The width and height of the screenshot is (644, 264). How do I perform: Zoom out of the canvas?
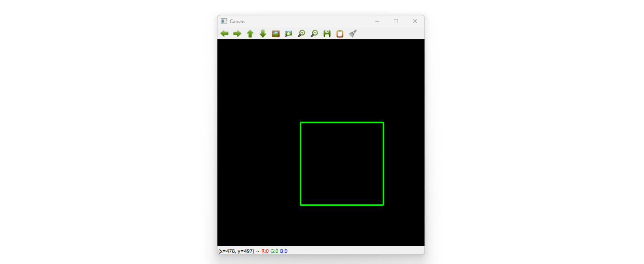click(314, 34)
